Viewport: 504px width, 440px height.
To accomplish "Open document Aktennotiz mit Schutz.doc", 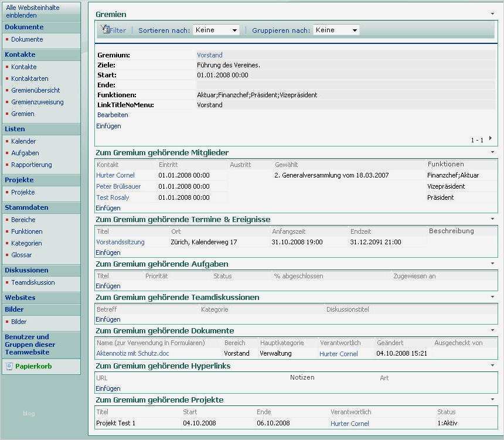I will coord(133,353).
